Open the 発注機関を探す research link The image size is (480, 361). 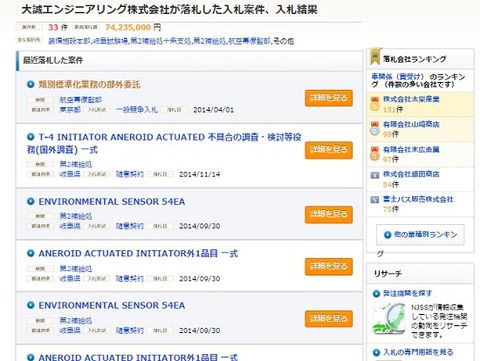407,293
